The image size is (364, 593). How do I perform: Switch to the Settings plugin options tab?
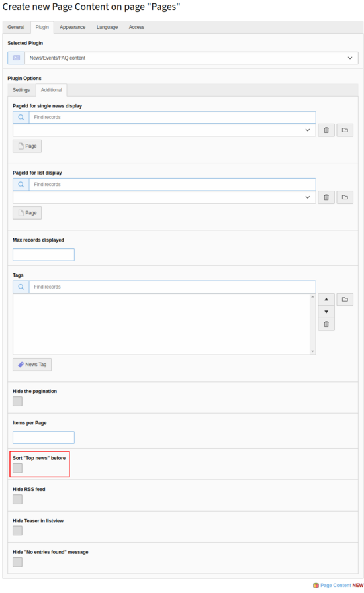tap(21, 90)
